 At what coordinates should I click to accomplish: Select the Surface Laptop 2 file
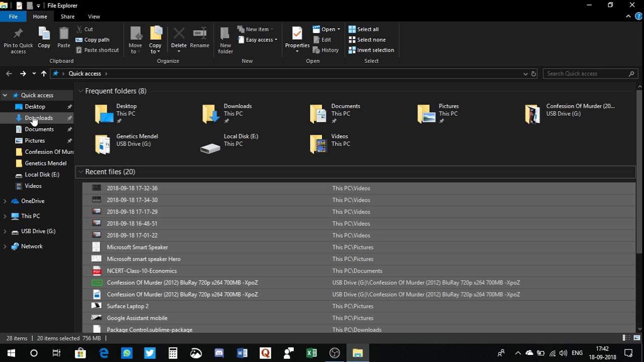click(x=358, y=306)
